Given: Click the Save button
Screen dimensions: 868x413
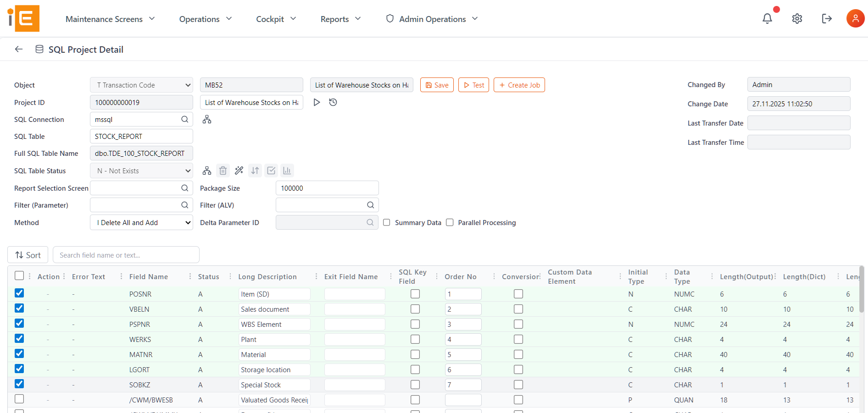Looking at the screenshot, I should pos(437,85).
